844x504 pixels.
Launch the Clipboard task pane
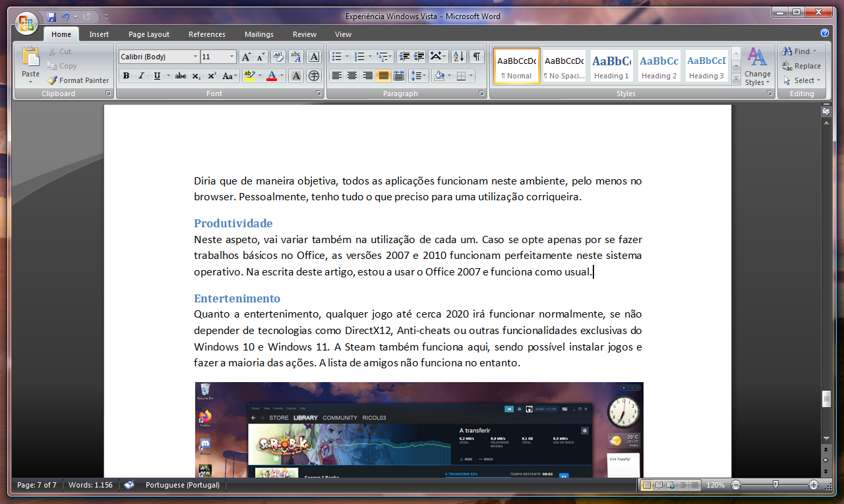click(108, 94)
